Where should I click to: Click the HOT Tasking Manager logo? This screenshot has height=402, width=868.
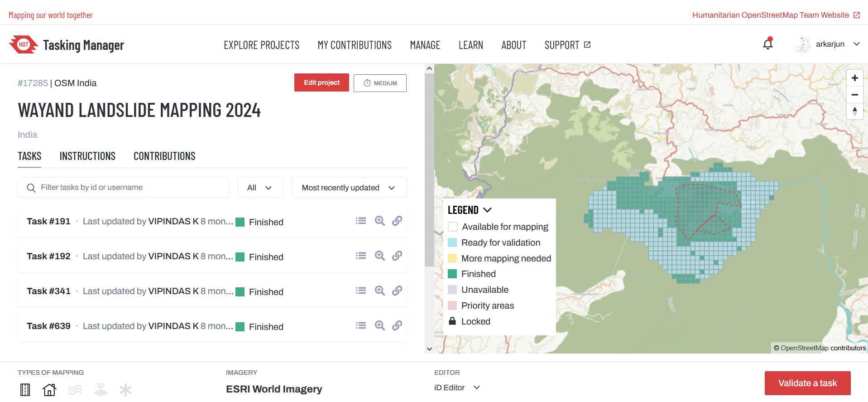[x=66, y=45]
